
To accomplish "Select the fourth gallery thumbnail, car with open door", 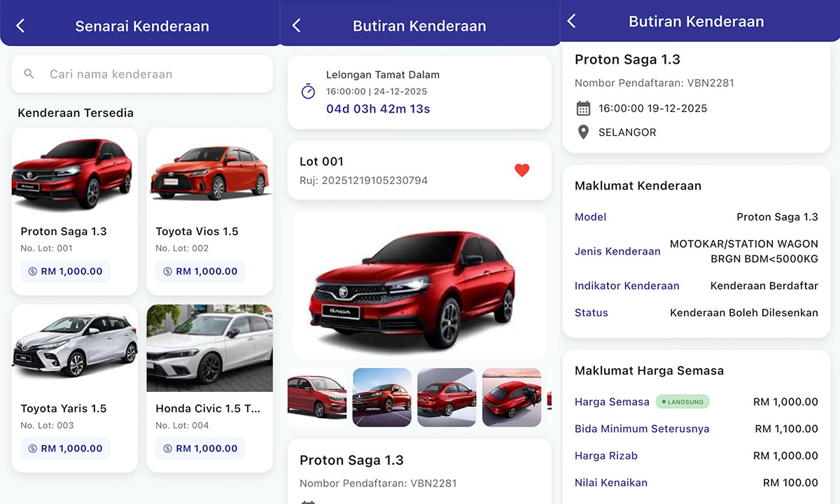I will pyautogui.click(x=512, y=398).
